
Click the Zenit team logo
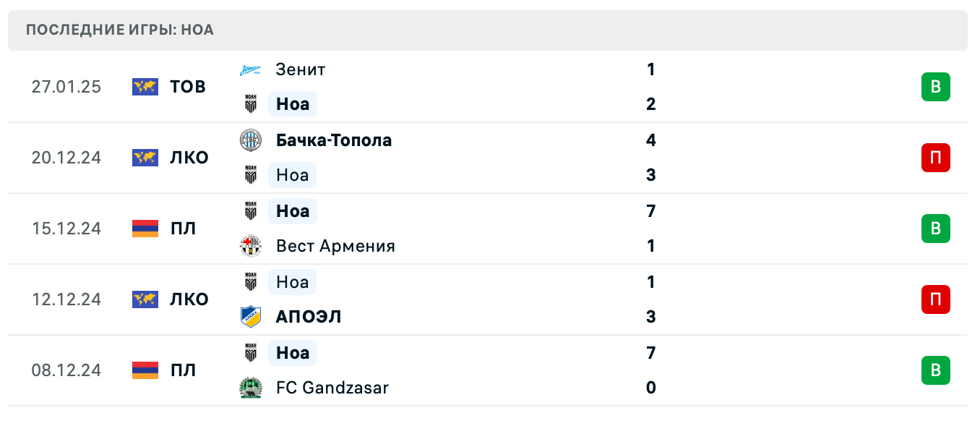coord(251,70)
